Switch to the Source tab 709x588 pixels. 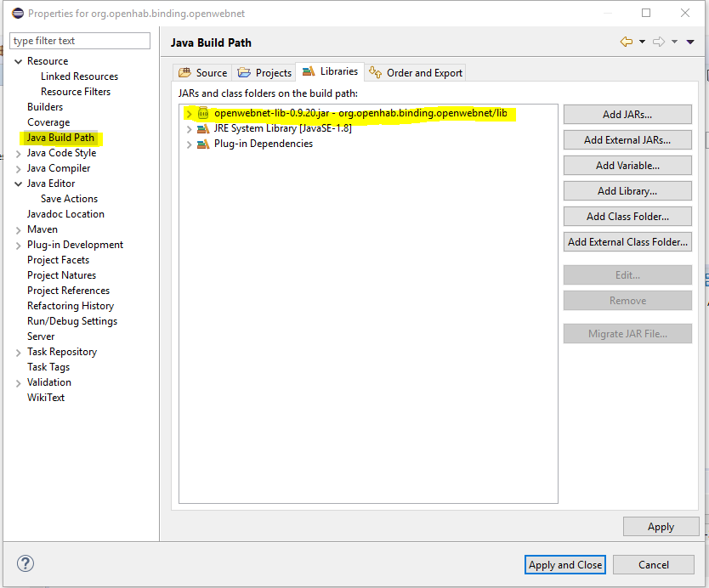click(x=203, y=73)
